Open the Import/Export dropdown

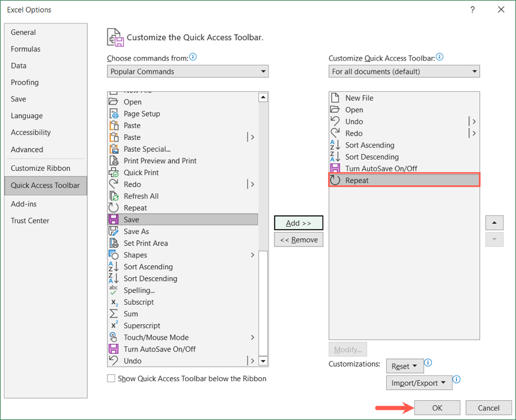pyautogui.click(x=419, y=383)
